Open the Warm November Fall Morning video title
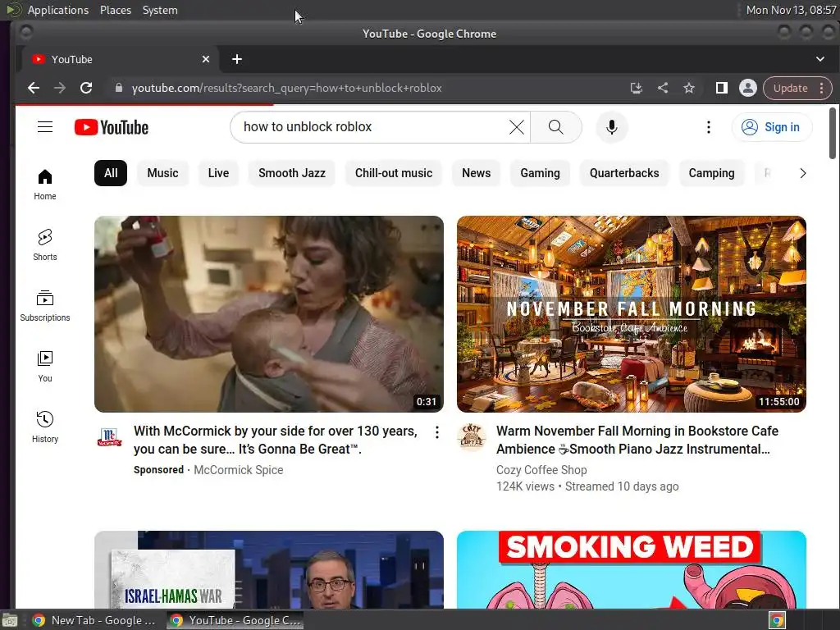840x630 pixels. click(x=637, y=440)
